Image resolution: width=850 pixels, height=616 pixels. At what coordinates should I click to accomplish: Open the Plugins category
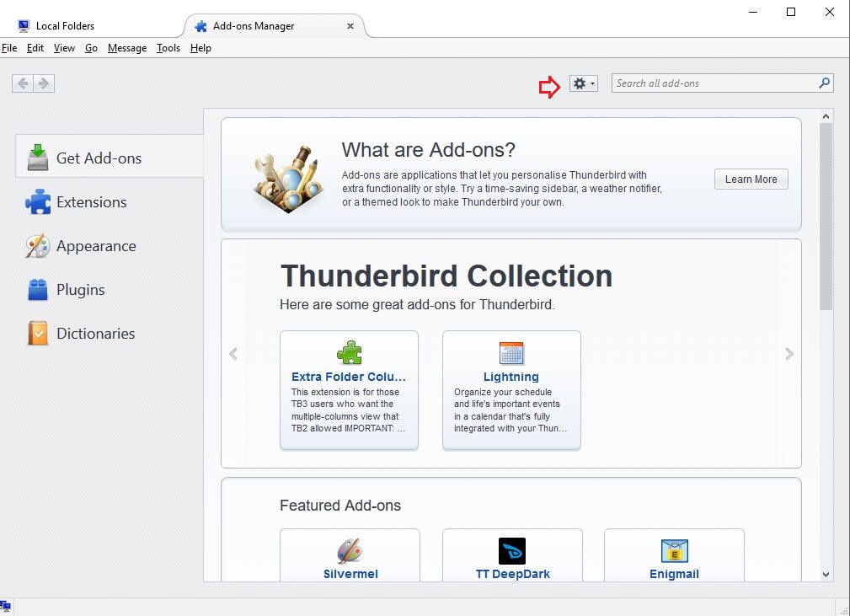pyautogui.click(x=110, y=290)
